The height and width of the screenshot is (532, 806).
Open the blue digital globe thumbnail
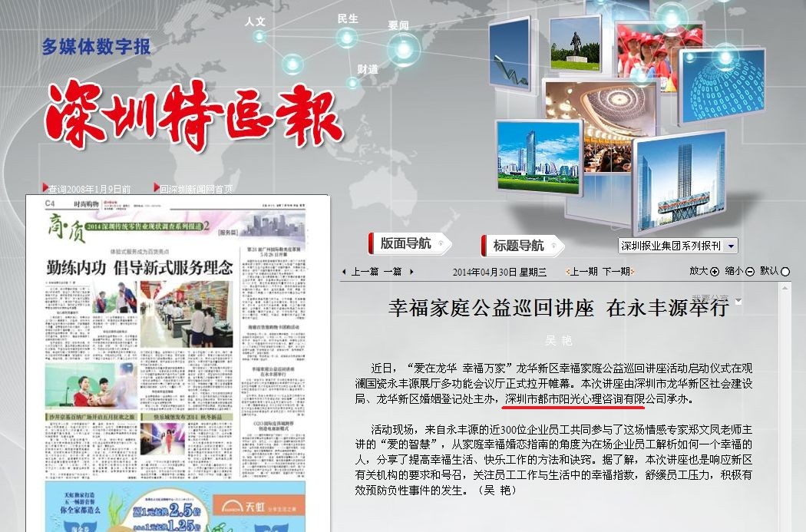pyautogui.click(x=722, y=86)
